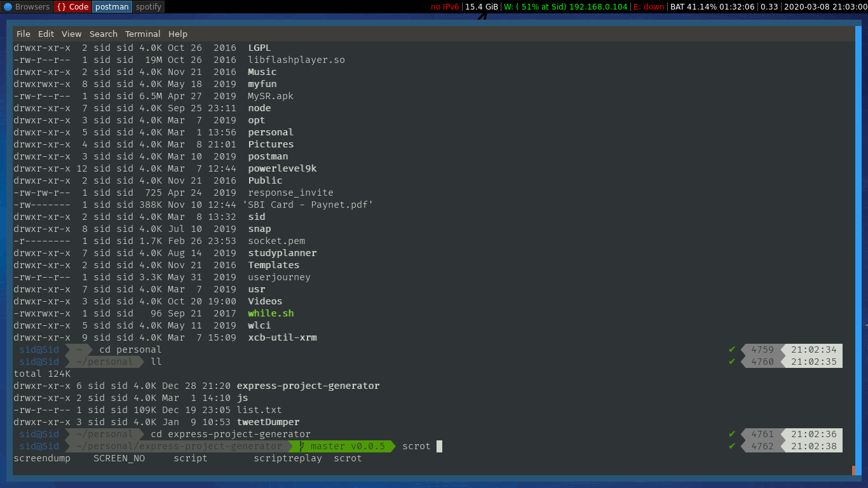This screenshot has width=868, height=488.
Task: Open the Search menu
Action: [x=104, y=34]
